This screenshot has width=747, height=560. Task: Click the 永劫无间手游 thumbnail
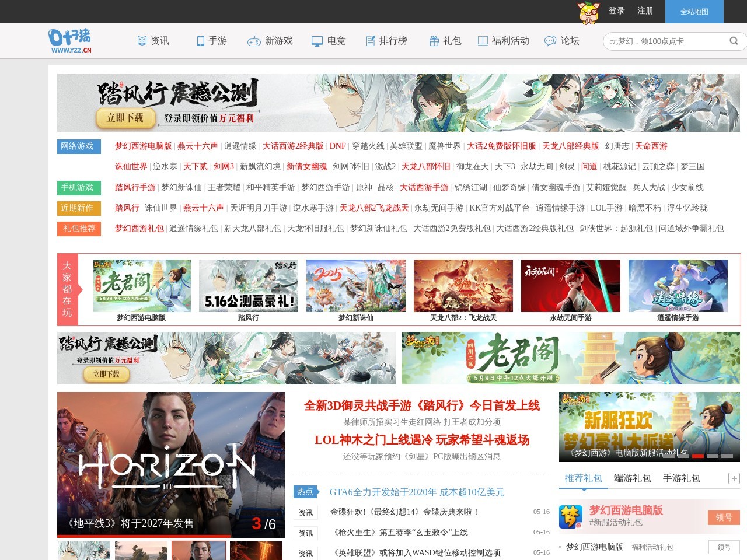click(x=571, y=286)
